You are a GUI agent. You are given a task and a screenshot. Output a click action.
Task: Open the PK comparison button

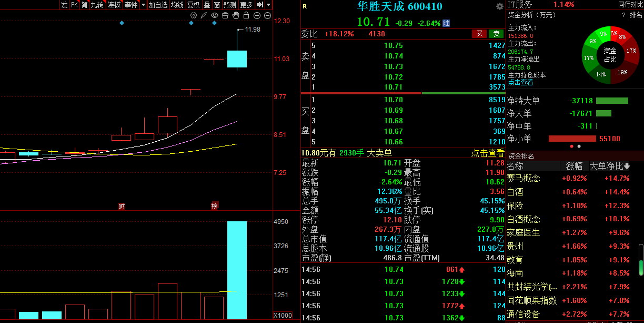tap(74, 5)
